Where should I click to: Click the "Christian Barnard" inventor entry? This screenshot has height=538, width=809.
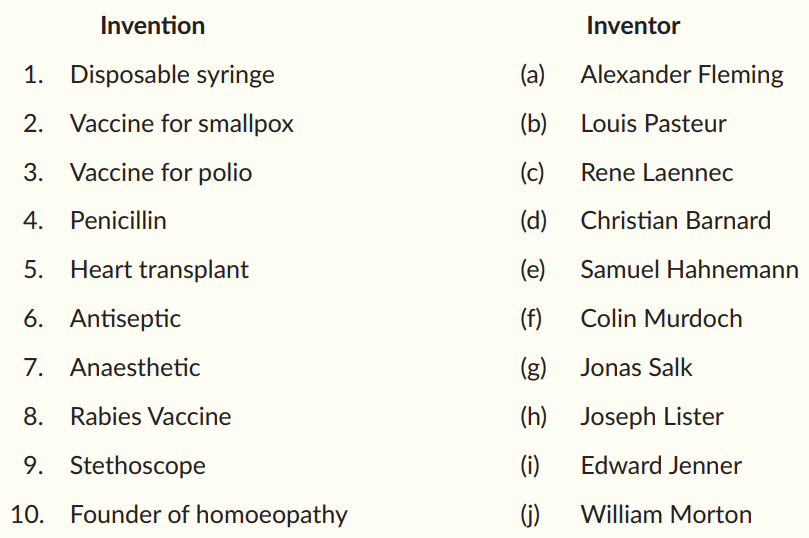click(x=675, y=221)
